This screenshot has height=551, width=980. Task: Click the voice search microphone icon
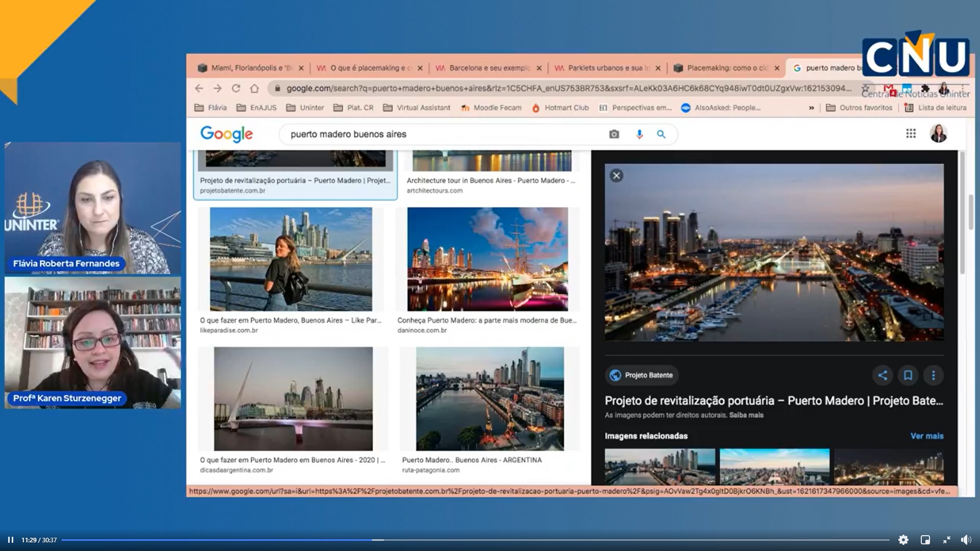click(639, 134)
